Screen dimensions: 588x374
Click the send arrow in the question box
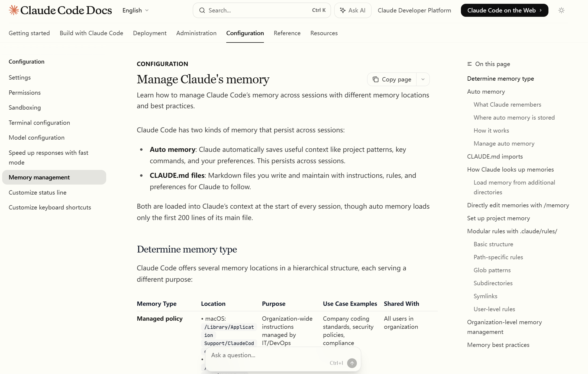(352, 363)
